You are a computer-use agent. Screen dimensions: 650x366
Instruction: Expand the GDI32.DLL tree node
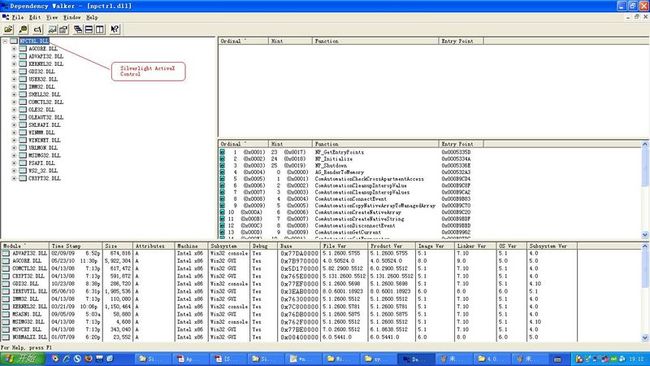coord(14,72)
